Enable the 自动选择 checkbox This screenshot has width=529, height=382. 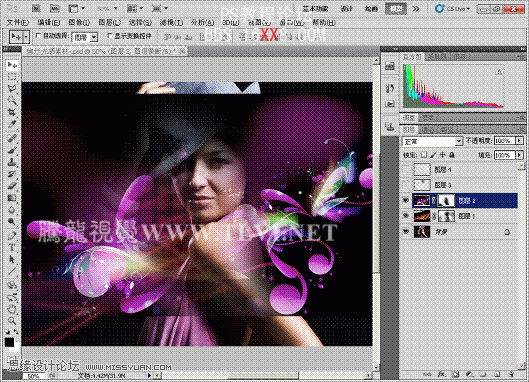(38, 35)
